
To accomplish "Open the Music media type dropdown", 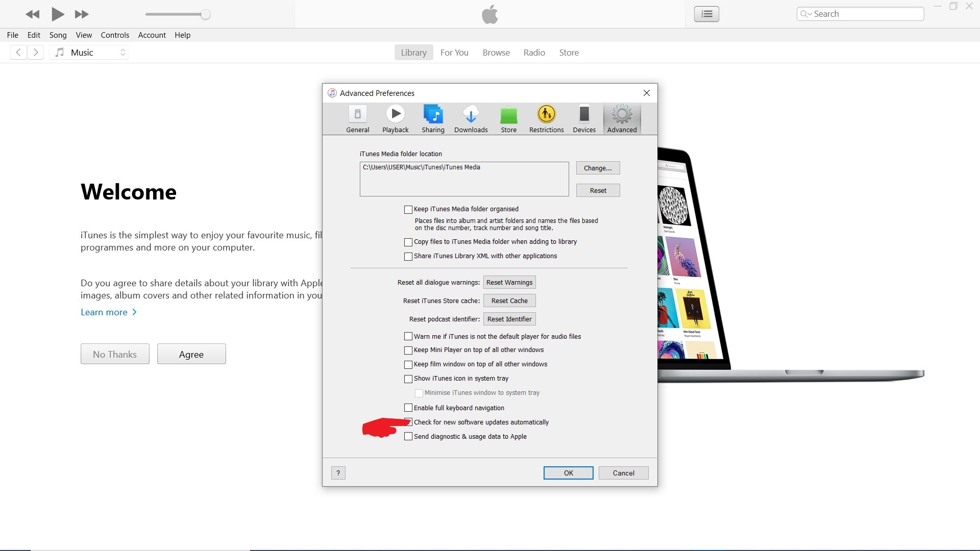I will click(89, 53).
